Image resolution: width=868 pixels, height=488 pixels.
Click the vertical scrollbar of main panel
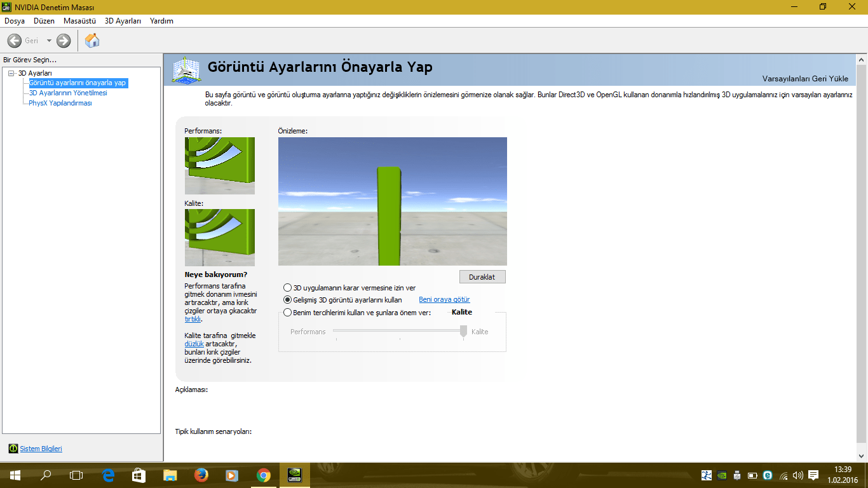pos(862,257)
